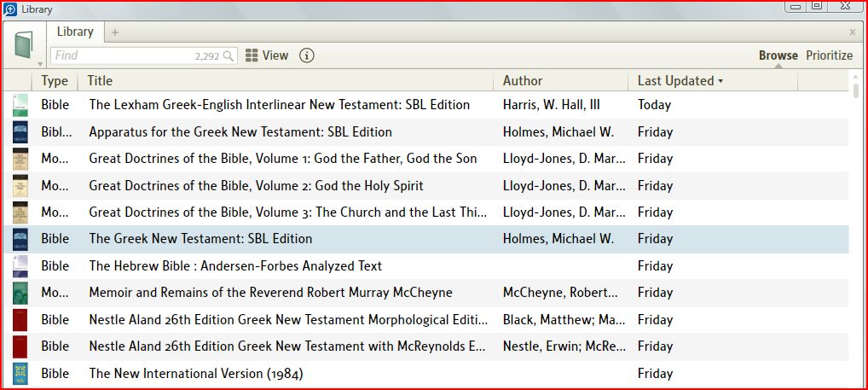Sort by the Title column header

[x=100, y=81]
